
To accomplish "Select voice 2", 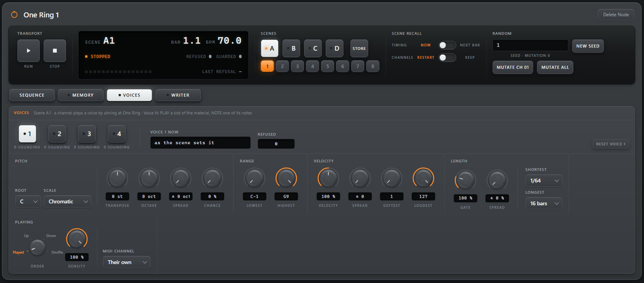I will point(57,134).
